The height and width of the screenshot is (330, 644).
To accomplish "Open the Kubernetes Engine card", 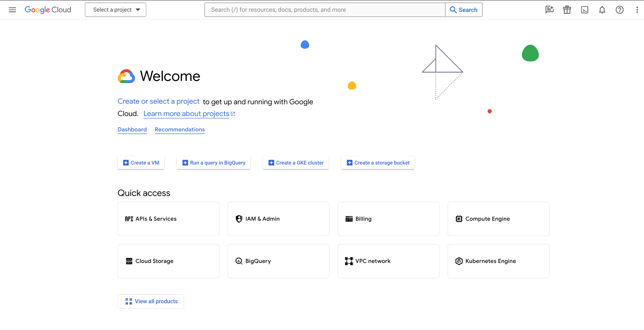I will tap(498, 261).
